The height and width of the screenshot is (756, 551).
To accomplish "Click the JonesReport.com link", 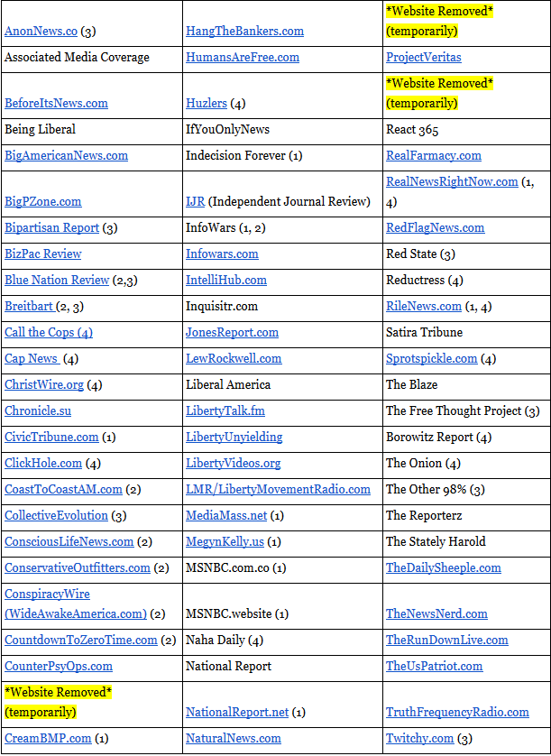I will (x=233, y=333).
